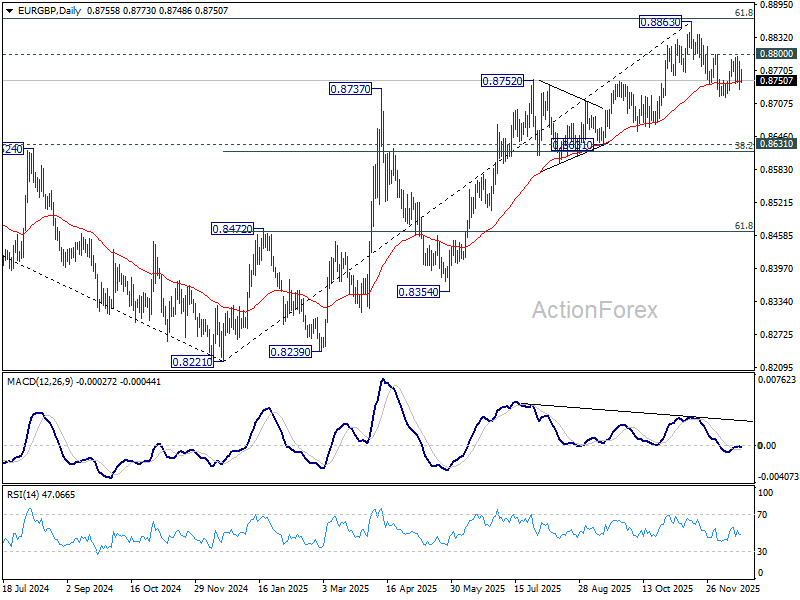Select the 38.2 Fibonacci level label
The width and height of the screenshot is (800, 600).
[743, 145]
